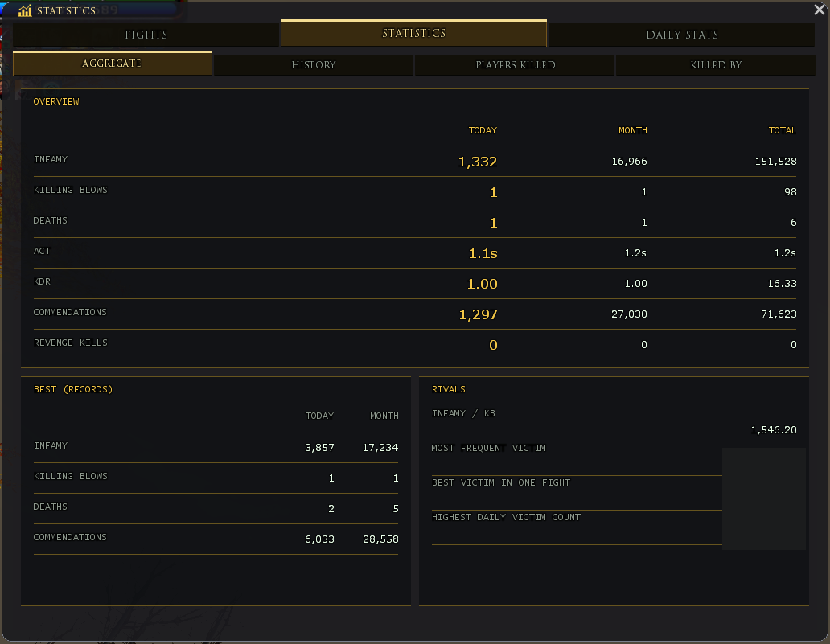Image resolution: width=830 pixels, height=644 pixels.
Task: Select the Killing Blows overview row label
Action: pyautogui.click(x=71, y=190)
